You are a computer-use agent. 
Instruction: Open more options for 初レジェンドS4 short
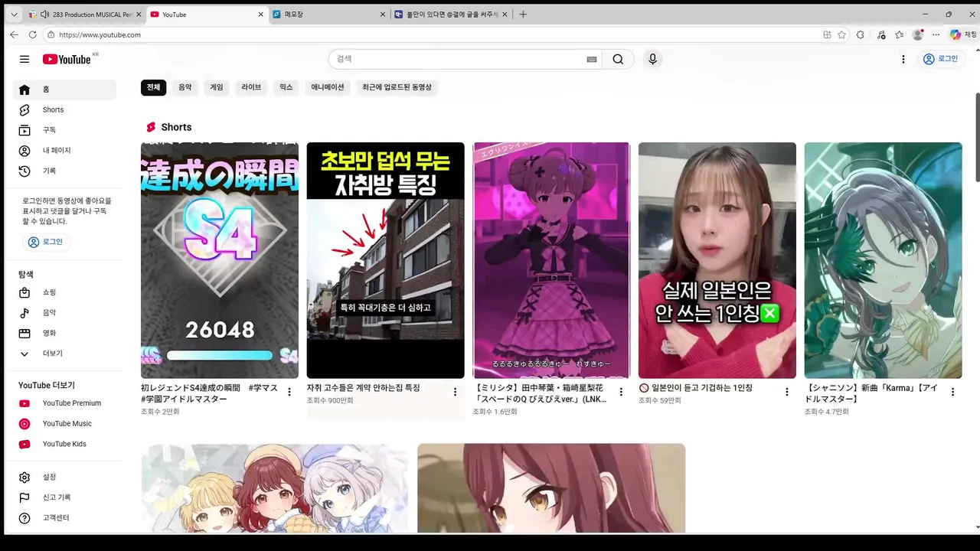click(289, 392)
